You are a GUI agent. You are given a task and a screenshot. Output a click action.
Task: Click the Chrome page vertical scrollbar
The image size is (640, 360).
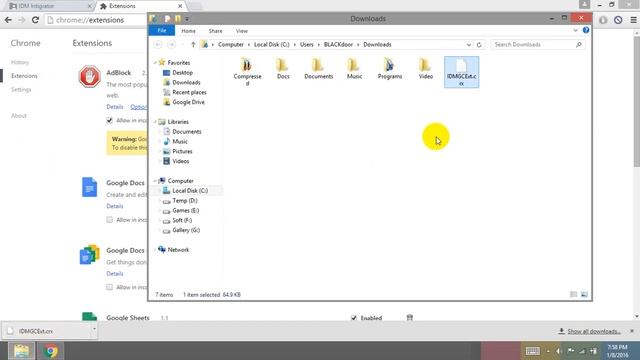[x=636, y=102]
